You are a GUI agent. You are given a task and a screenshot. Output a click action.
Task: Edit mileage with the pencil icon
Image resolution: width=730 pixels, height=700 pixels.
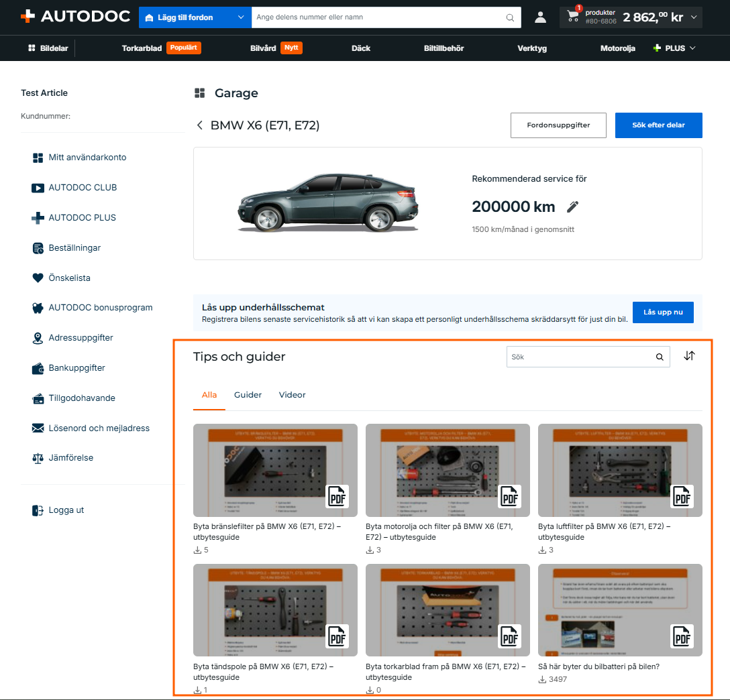point(572,207)
